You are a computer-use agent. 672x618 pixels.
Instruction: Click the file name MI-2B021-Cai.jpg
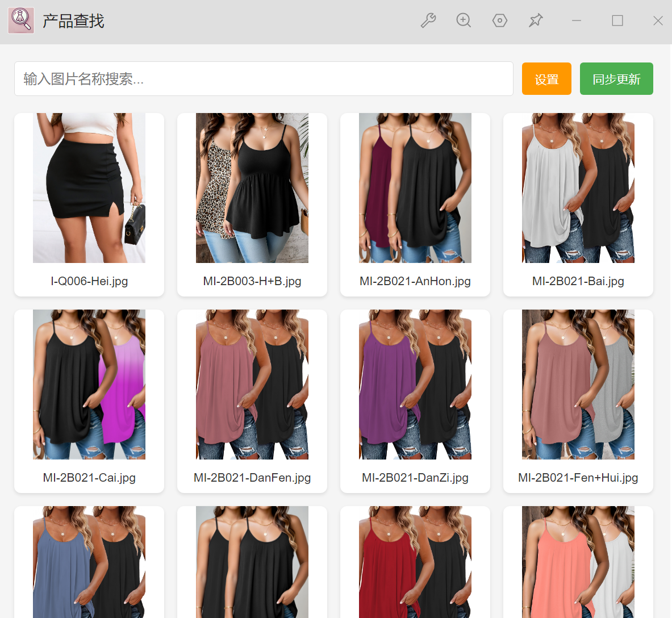click(89, 478)
